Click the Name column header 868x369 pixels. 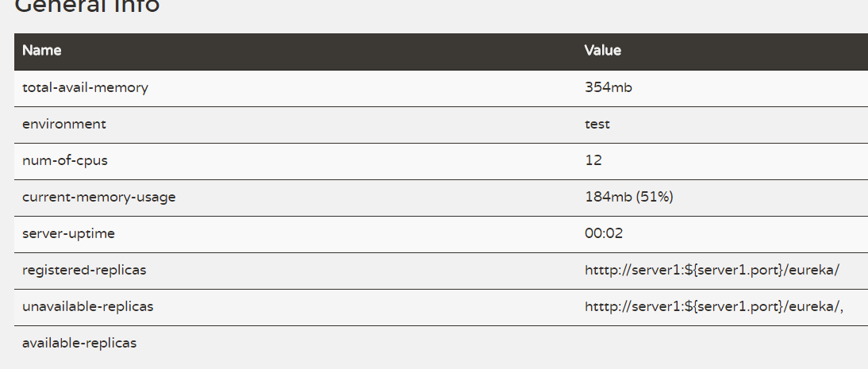pos(42,51)
